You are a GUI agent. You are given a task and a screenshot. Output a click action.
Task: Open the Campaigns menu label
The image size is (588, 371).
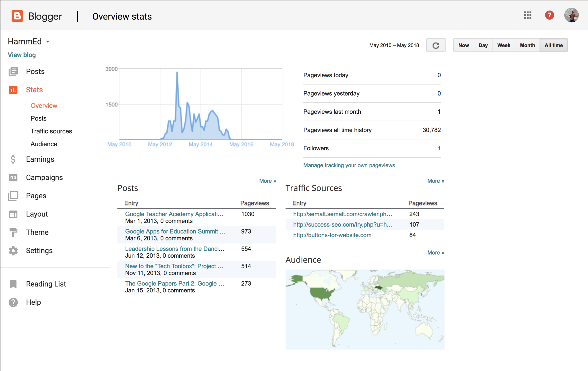44,178
